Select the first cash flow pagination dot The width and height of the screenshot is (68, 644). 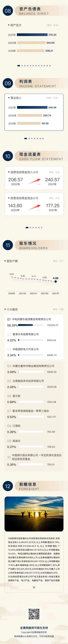(x=27, y=228)
